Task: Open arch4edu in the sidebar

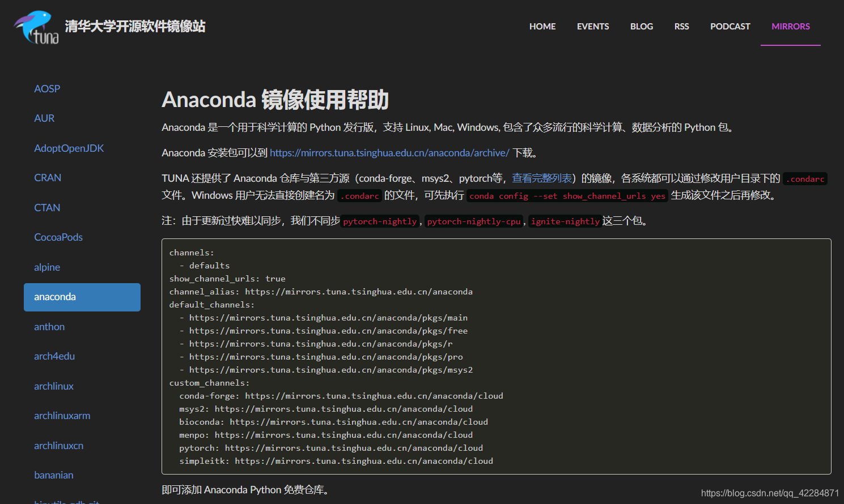Action: (x=54, y=356)
